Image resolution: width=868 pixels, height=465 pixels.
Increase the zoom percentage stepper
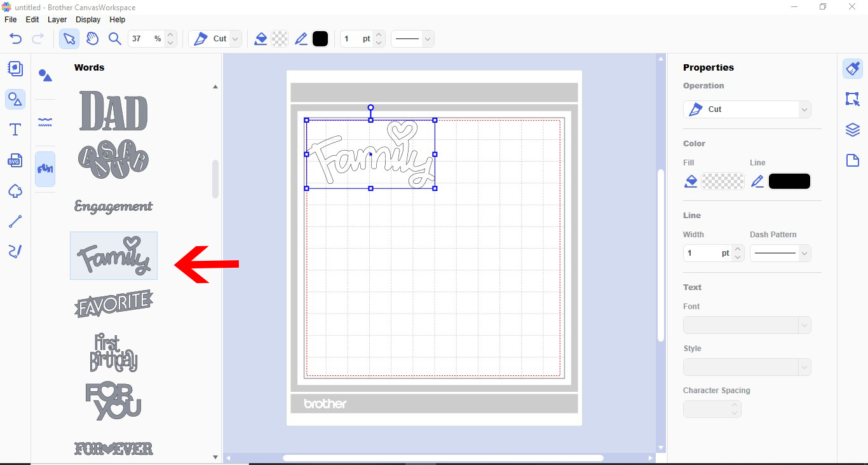(x=170, y=35)
